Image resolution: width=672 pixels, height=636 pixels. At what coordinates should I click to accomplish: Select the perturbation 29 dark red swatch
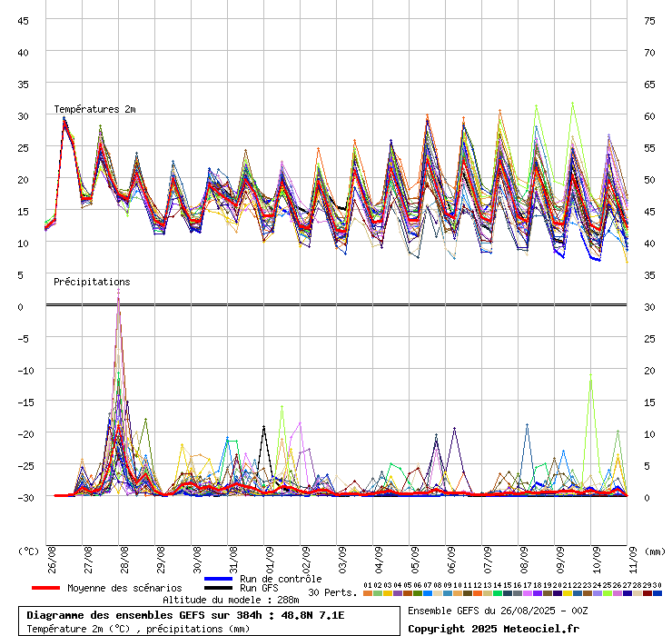click(647, 593)
